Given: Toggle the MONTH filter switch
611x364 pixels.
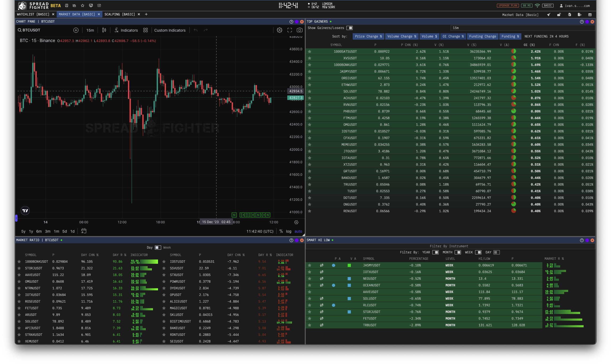Looking at the screenshot, I should pyautogui.click(x=458, y=252).
